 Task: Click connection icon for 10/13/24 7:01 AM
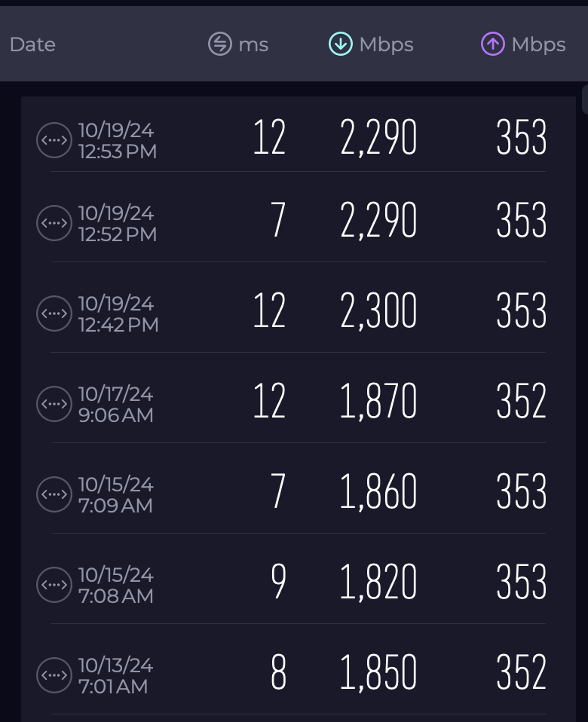point(54,675)
